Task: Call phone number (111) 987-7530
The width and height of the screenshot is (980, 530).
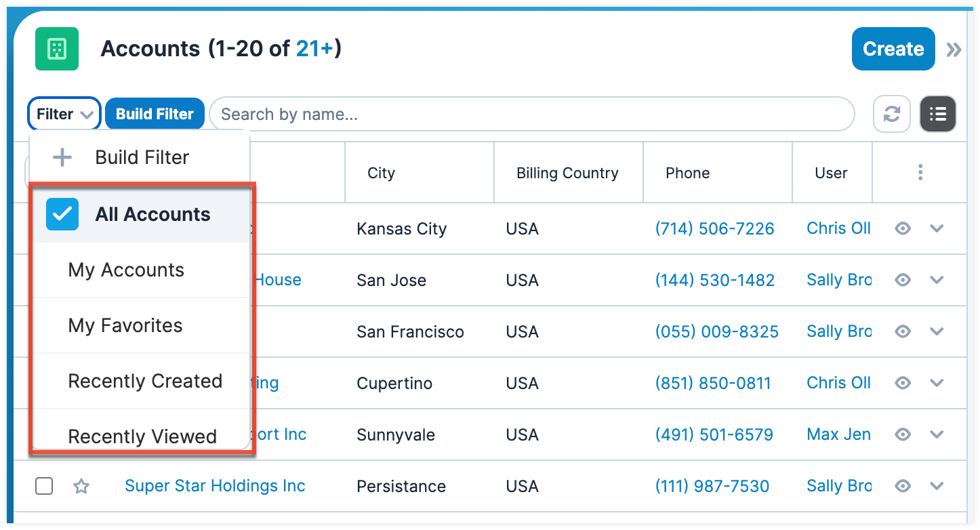Action: [712, 486]
